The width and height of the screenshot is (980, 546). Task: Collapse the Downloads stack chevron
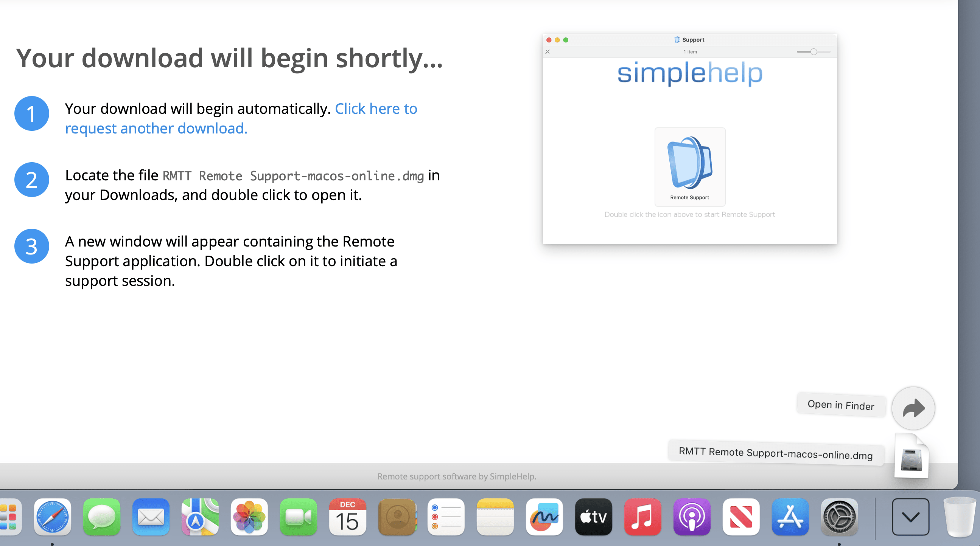(x=910, y=517)
